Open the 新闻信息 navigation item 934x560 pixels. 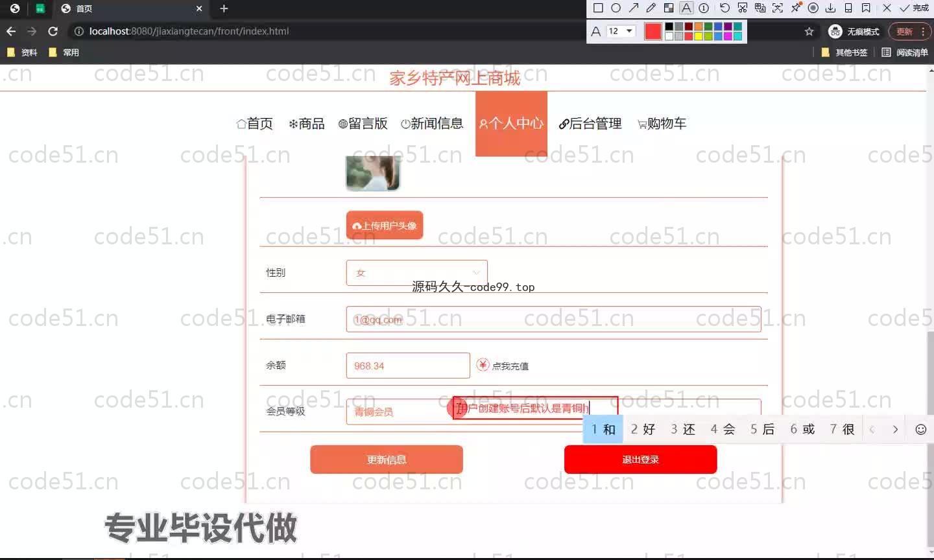pos(432,123)
